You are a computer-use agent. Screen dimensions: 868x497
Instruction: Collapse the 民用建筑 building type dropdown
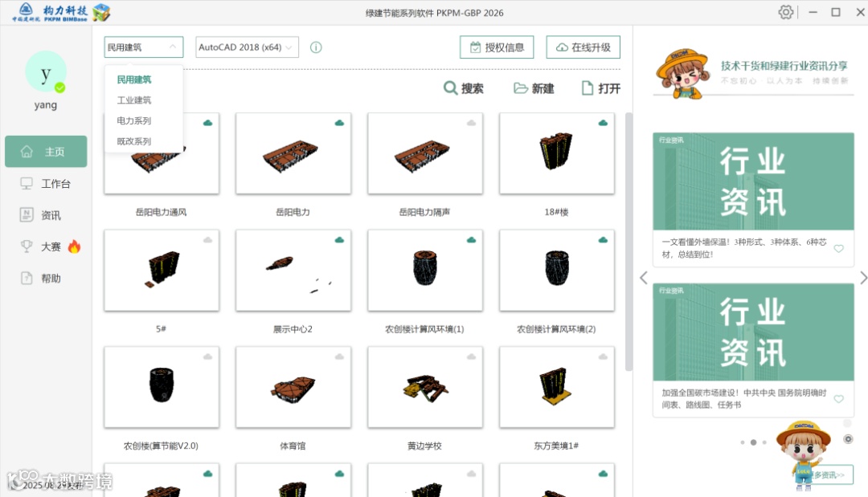click(x=143, y=47)
